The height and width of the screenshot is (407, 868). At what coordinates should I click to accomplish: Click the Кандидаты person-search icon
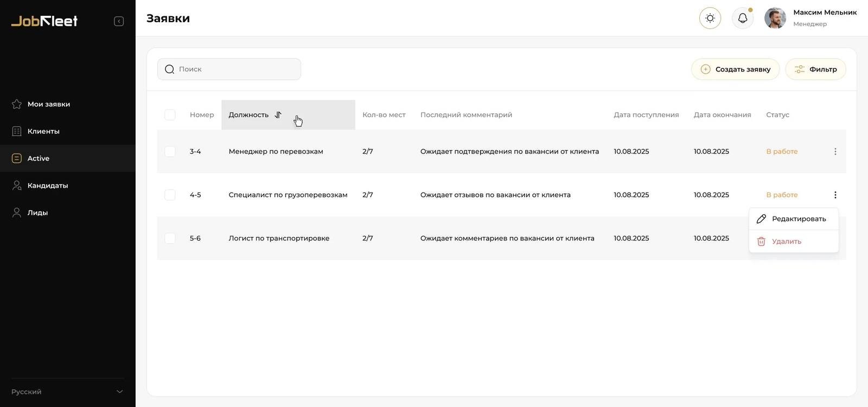[x=17, y=186]
